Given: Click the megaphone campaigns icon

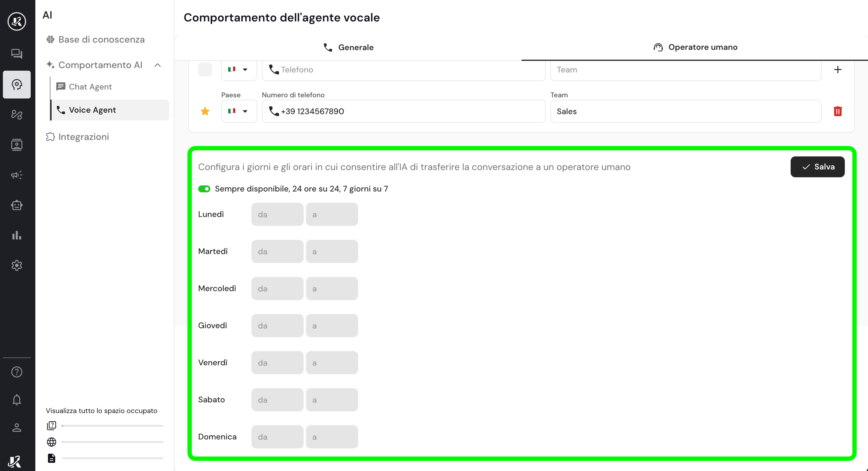Looking at the screenshot, I should coord(17,175).
